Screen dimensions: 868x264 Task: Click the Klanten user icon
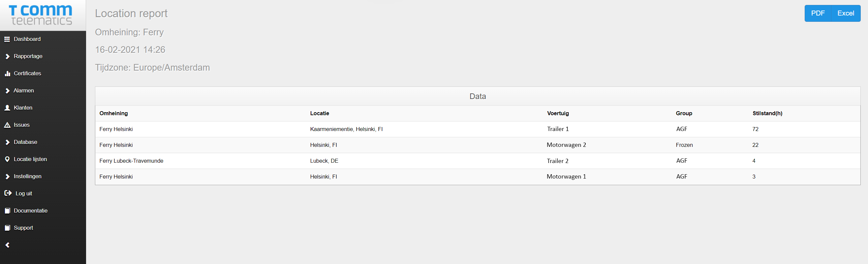7,108
